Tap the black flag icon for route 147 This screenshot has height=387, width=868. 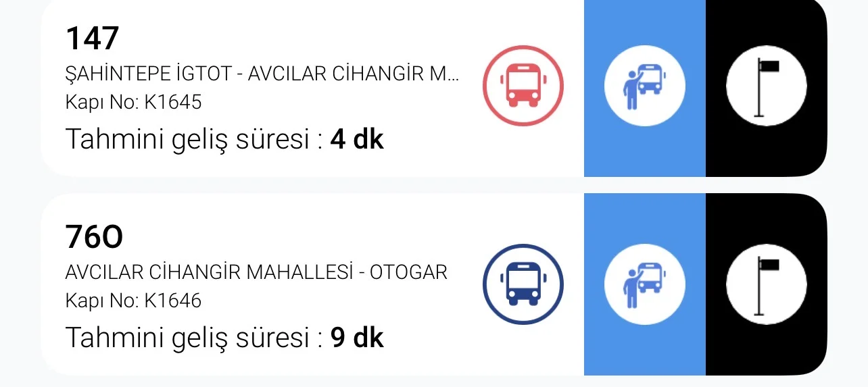(766, 86)
